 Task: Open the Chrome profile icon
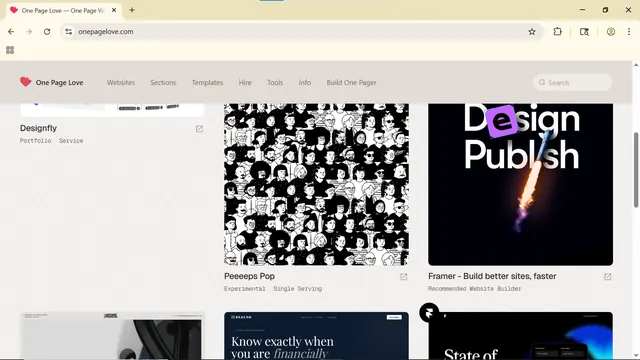point(611,31)
